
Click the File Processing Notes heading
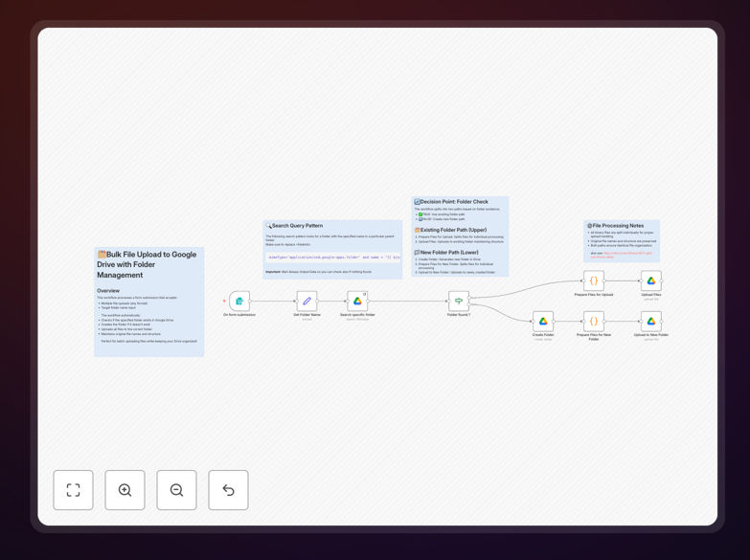[x=618, y=226]
